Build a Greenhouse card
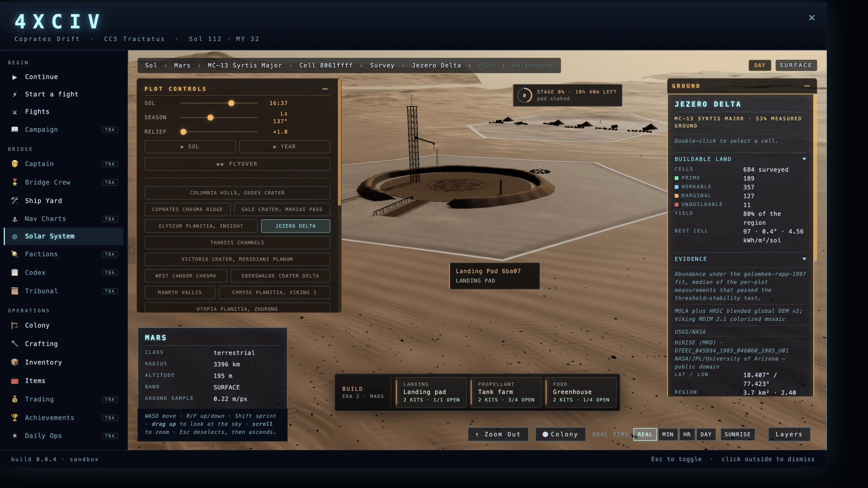 (581, 392)
